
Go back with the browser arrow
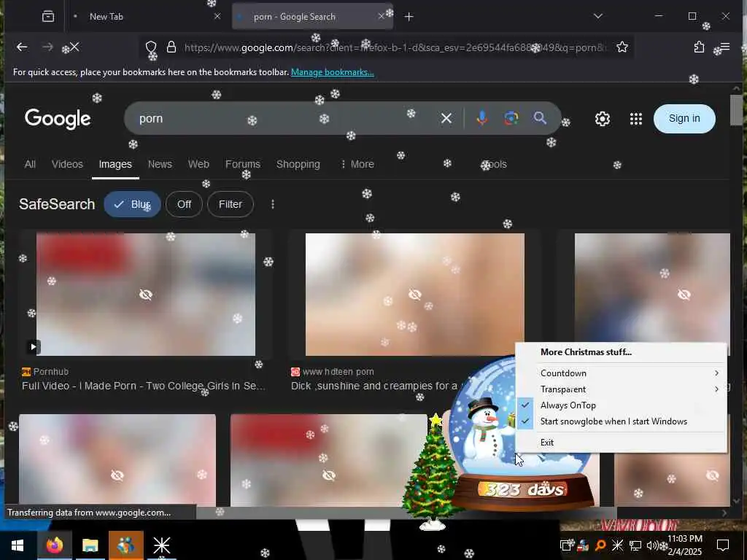click(22, 47)
